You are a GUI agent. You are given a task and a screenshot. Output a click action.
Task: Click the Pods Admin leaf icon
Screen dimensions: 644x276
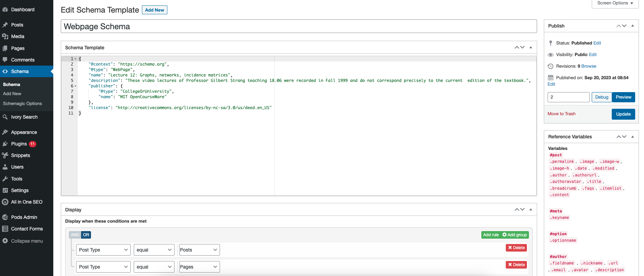(5, 217)
